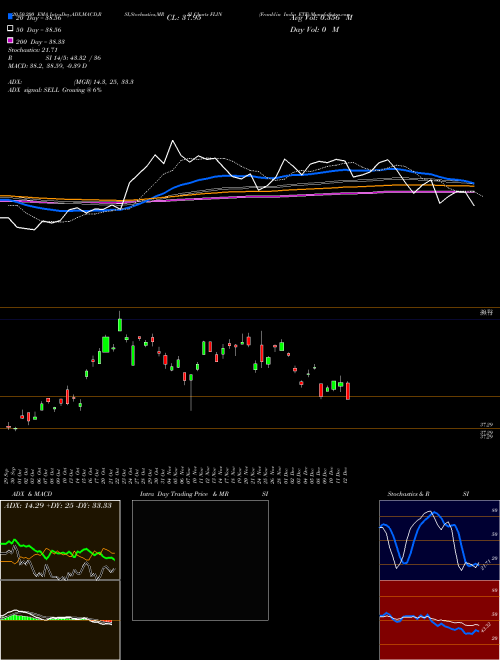Select the '20 Day - 38.36' legend text
This screenshot has height=660, width=500.
(x=39, y=18)
